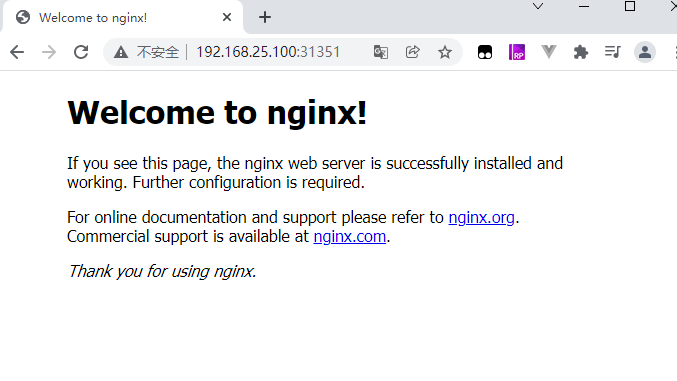Reload the nginx page
The width and height of the screenshot is (677, 381).
pyautogui.click(x=81, y=52)
